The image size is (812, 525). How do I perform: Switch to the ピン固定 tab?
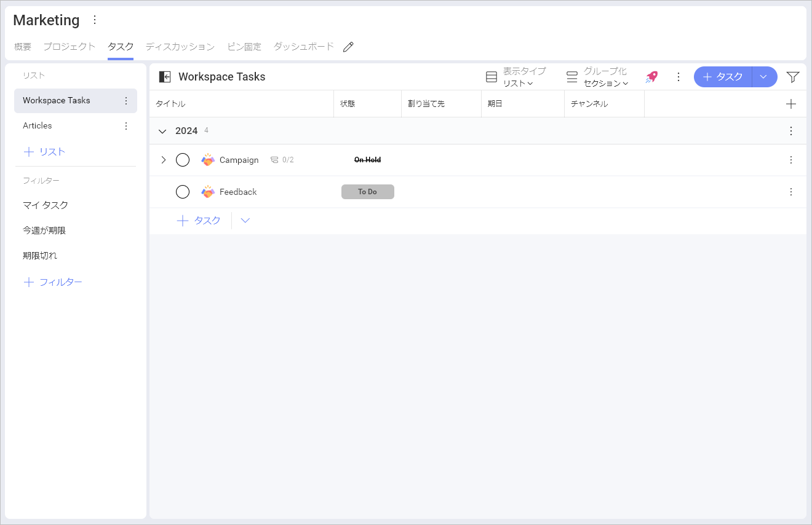[244, 47]
